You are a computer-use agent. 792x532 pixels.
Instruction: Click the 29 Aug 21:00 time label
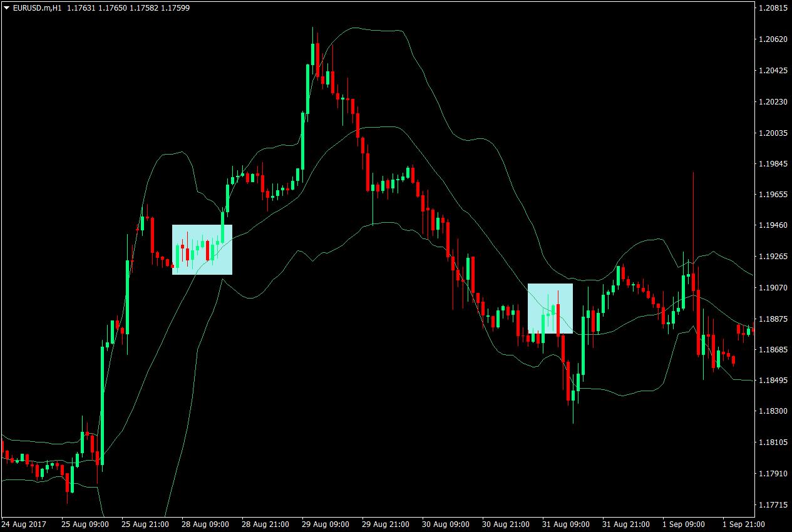click(384, 524)
